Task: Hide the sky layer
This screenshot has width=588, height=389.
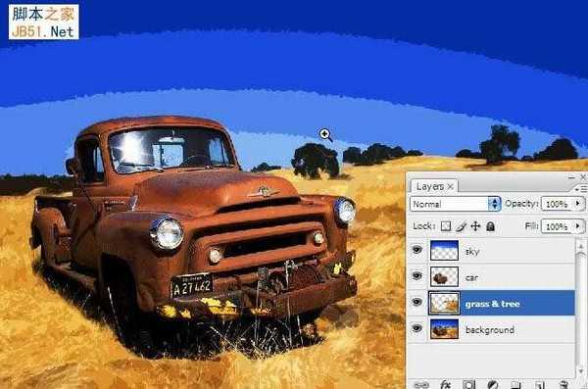Action: coord(416,250)
